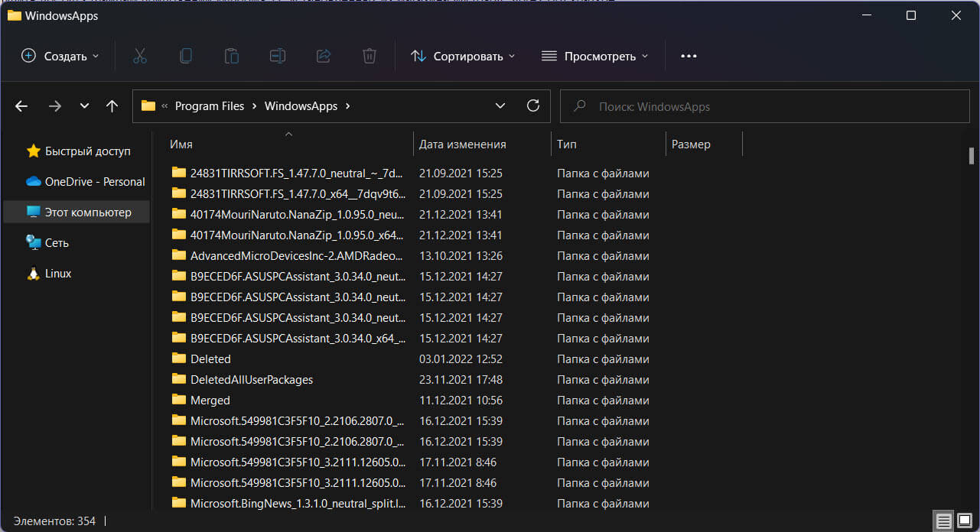Switch to large thumbnails view icon in status bar
The image size is (980, 532).
(x=965, y=521)
